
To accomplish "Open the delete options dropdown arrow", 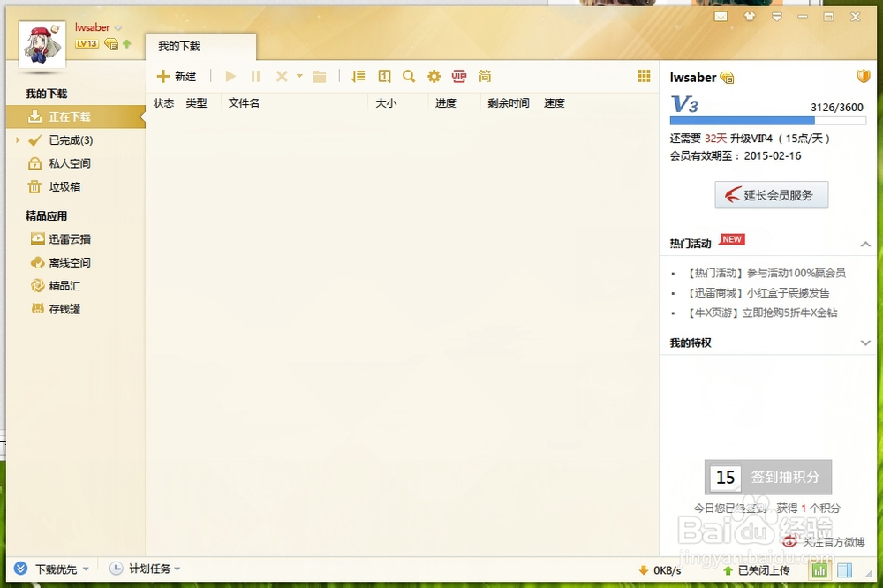I will pyautogui.click(x=299, y=75).
